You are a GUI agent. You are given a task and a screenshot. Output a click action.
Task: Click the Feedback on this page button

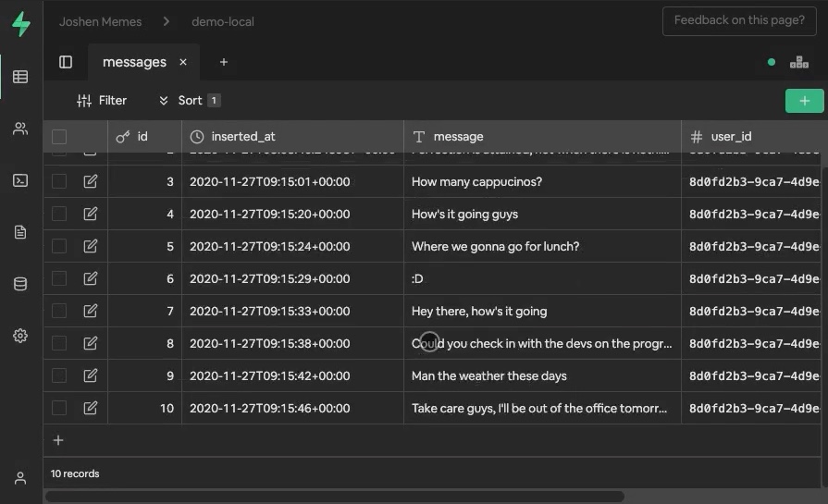click(x=738, y=20)
